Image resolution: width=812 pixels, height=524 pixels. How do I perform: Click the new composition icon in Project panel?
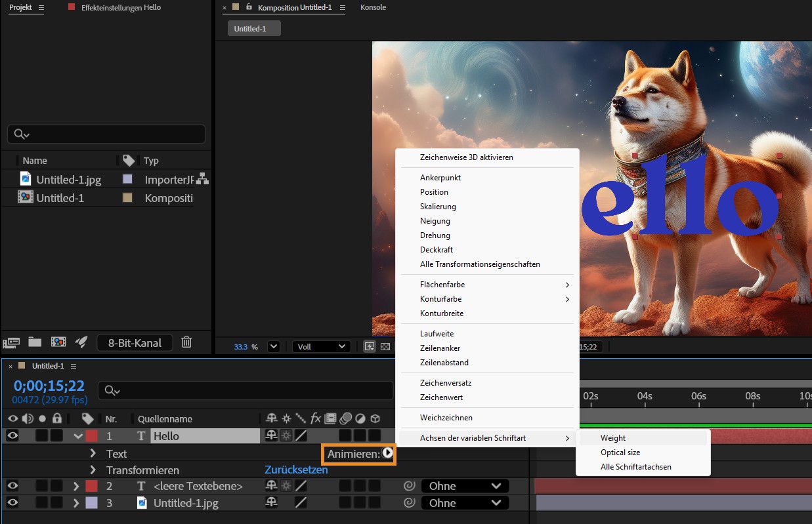coord(58,342)
